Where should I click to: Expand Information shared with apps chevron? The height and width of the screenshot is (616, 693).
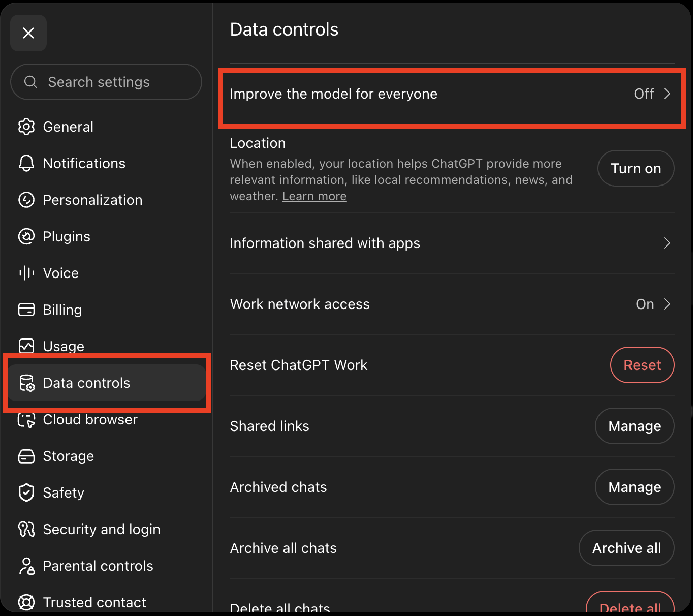(x=667, y=243)
